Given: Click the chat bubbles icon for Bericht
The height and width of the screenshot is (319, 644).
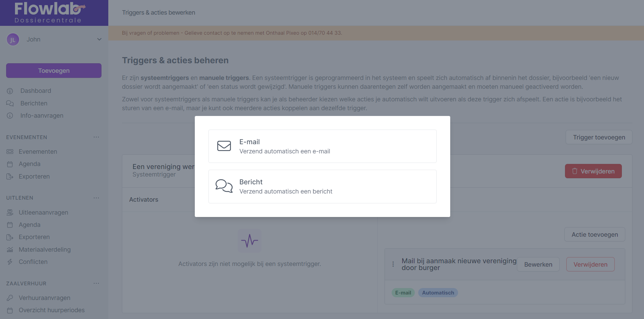Looking at the screenshot, I should (x=224, y=186).
